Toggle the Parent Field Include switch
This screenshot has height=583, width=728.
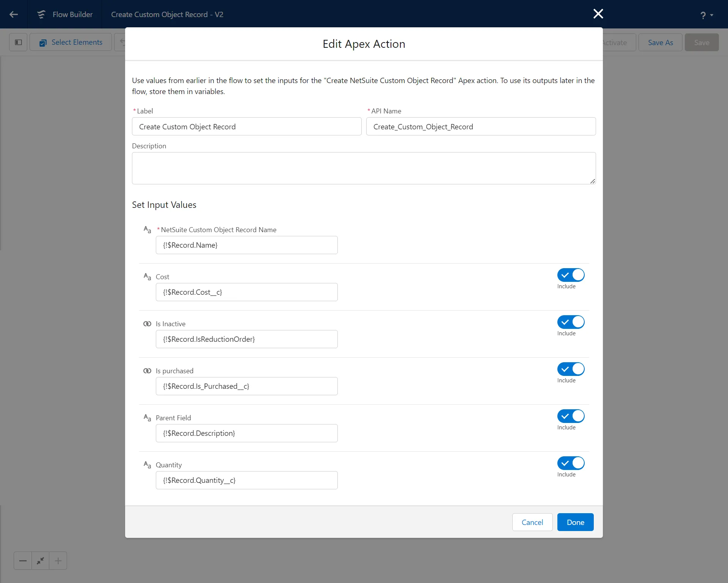(571, 416)
